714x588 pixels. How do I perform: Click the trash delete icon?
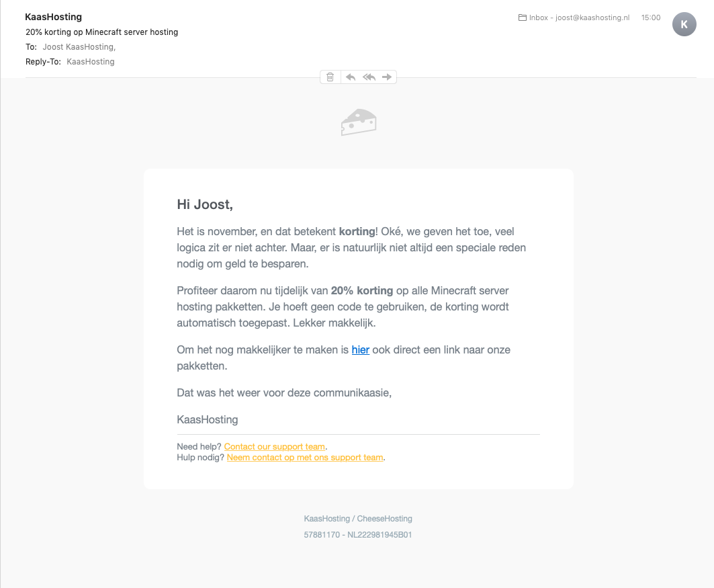330,77
